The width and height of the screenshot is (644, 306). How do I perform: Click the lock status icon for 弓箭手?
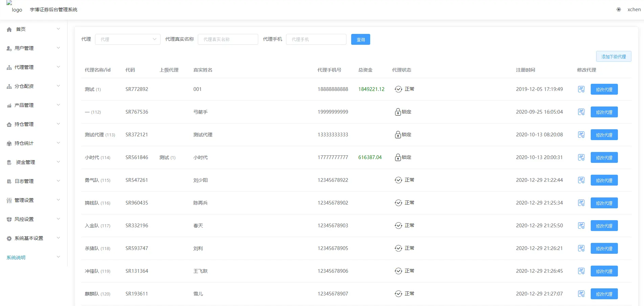click(x=398, y=112)
